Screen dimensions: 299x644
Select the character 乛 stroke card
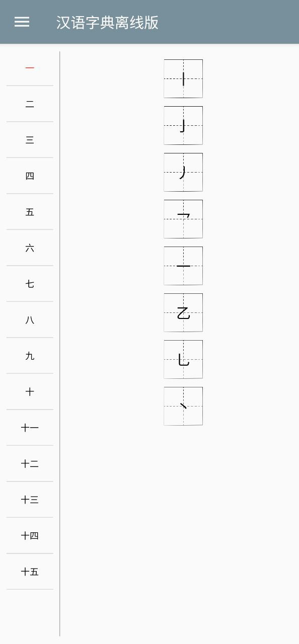183,219
